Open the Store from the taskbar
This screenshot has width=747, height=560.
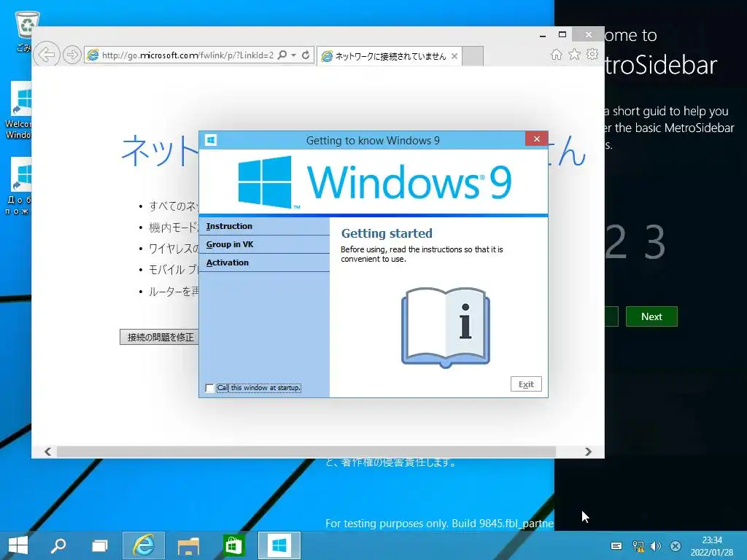pyautogui.click(x=233, y=545)
